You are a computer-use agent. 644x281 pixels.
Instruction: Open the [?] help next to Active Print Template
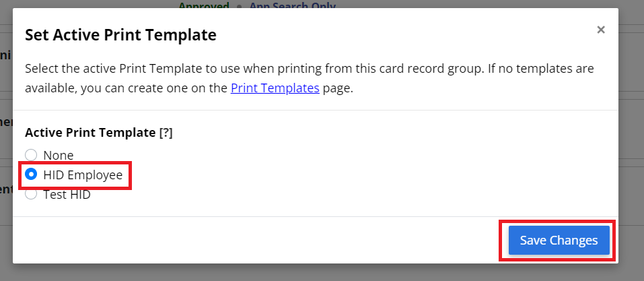[x=166, y=133]
